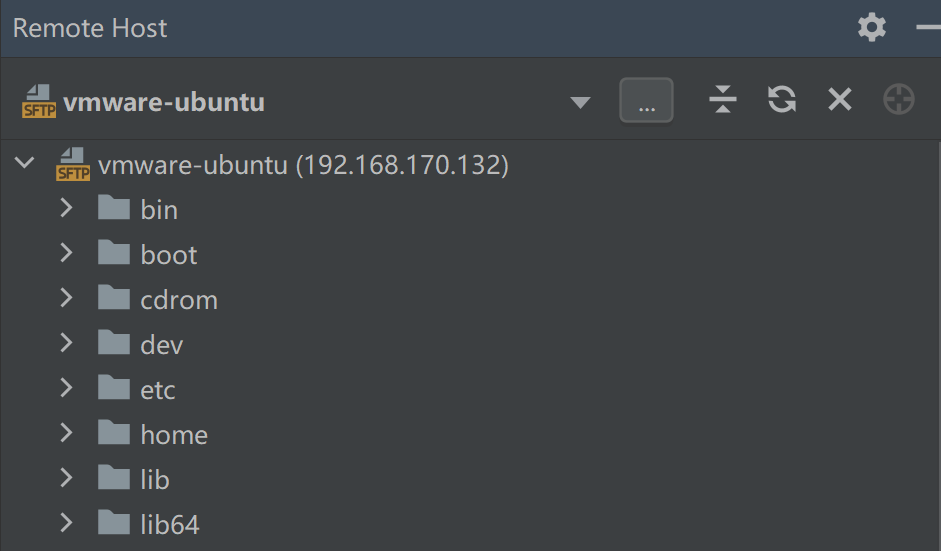Refresh the remote host listing
This screenshot has height=551, width=941.
click(782, 99)
